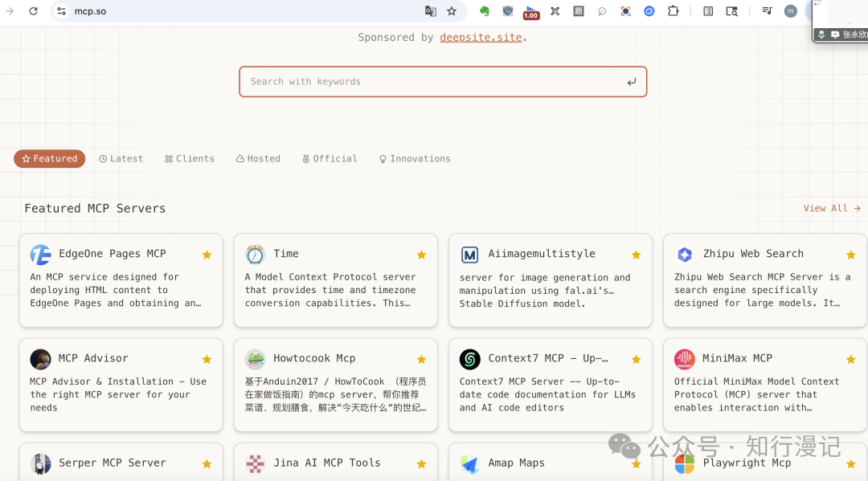This screenshot has width=868, height=481.
Task: Open the Hosted tab
Action: (x=258, y=159)
